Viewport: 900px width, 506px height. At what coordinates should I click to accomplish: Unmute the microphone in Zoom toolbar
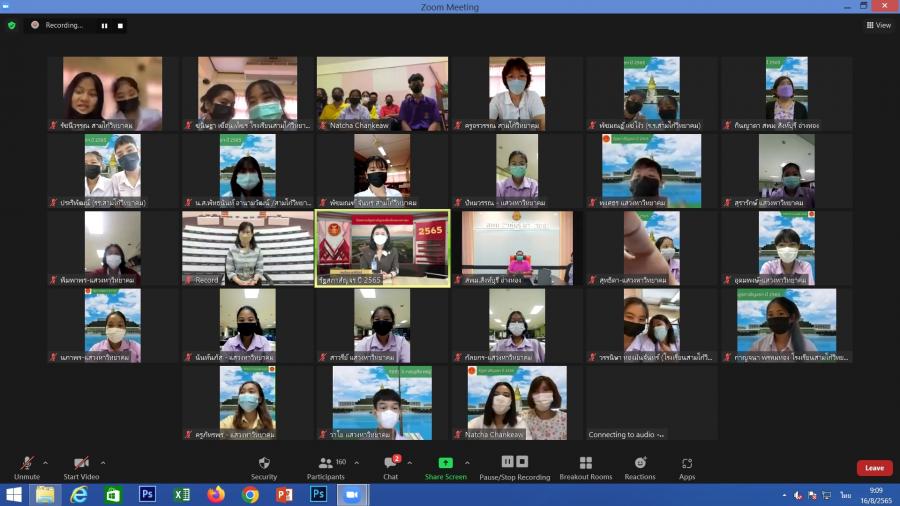(27, 465)
